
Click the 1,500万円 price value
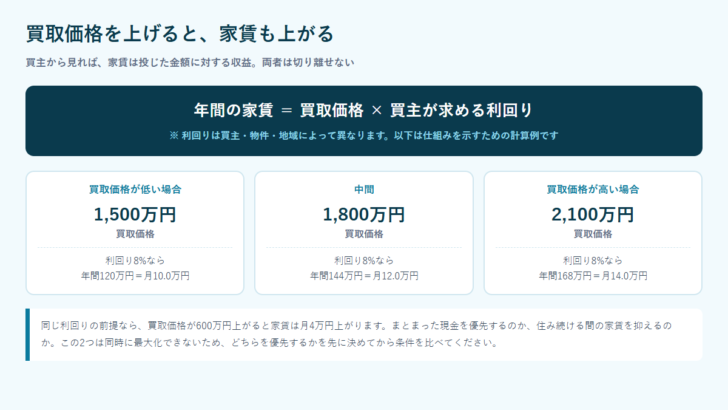pyautogui.click(x=135, y=215)
